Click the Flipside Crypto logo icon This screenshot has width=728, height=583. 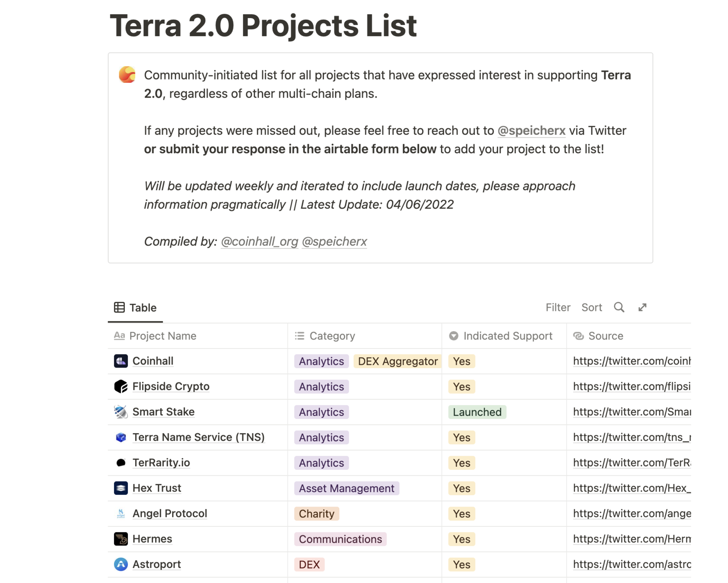(x=121, y=386)
